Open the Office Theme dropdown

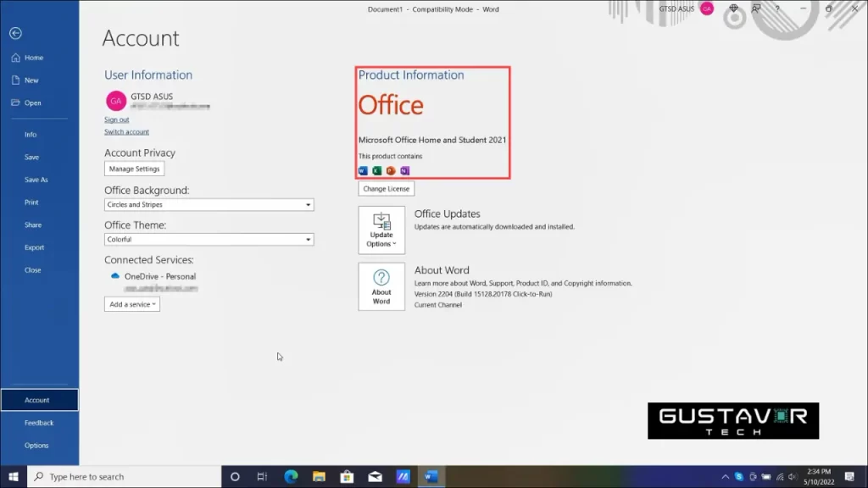pyautogui.click(x=209, y=240)
